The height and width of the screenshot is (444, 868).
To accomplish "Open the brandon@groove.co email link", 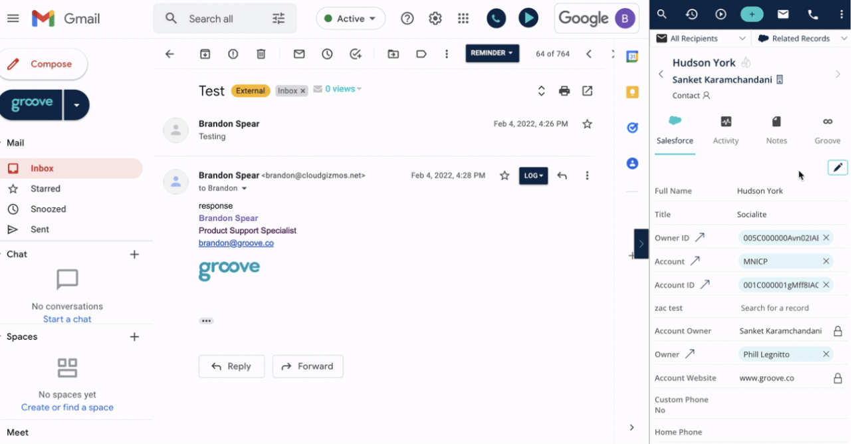I will pyautogui.click(x=236, y=243).
